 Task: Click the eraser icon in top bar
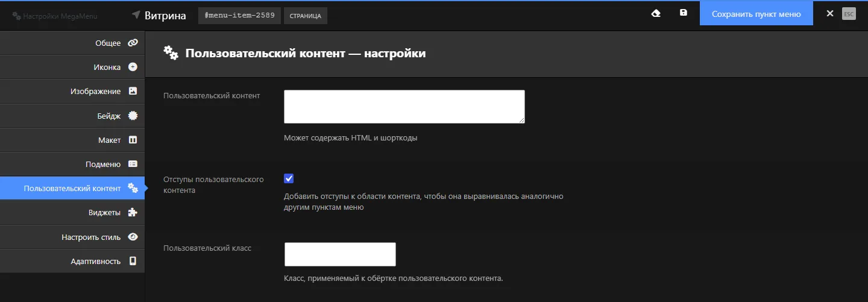(x=656, y=13)
